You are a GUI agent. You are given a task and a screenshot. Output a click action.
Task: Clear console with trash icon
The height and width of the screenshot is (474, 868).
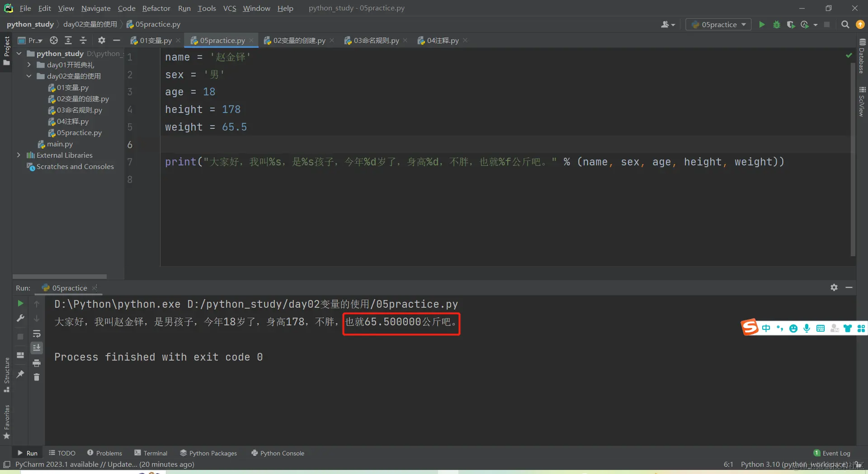pyautogui.click(x=37, y=377)
